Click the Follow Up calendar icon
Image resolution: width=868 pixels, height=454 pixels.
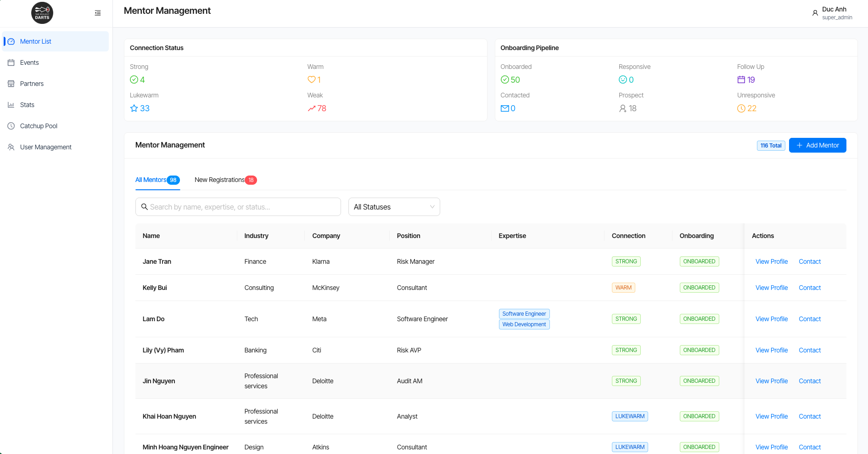tap(741, 80)
